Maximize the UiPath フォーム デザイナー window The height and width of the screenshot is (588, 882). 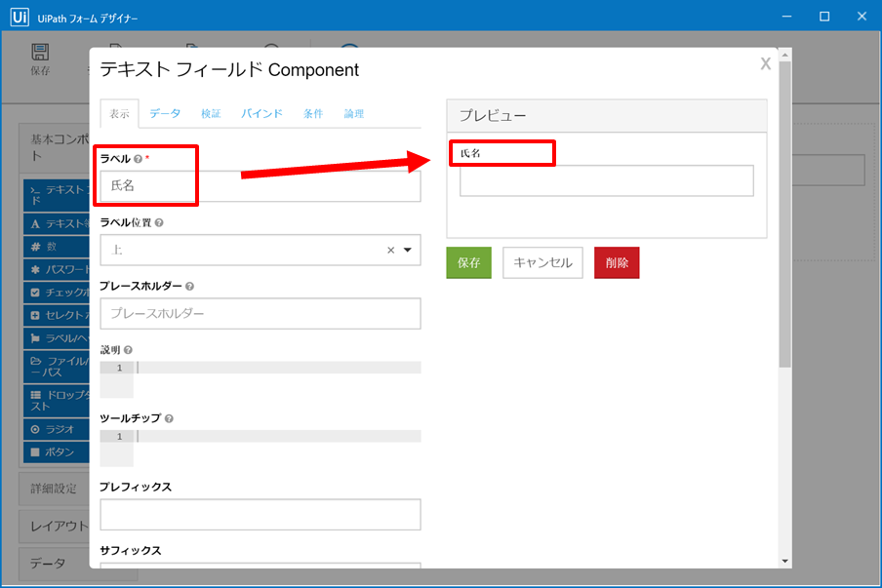point(824,17)
